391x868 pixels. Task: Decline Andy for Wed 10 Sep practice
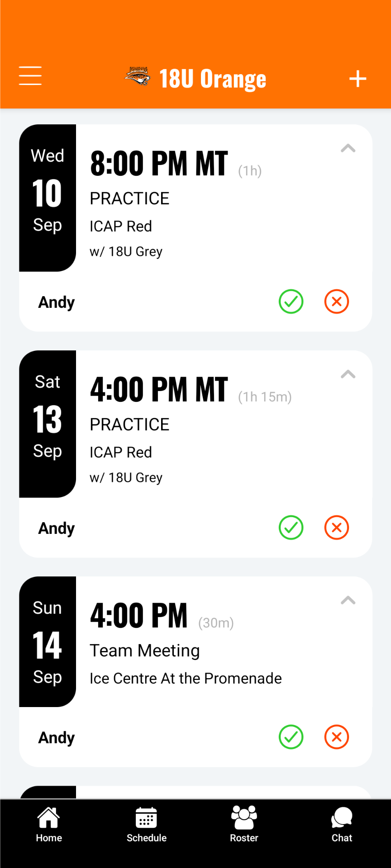337,302
